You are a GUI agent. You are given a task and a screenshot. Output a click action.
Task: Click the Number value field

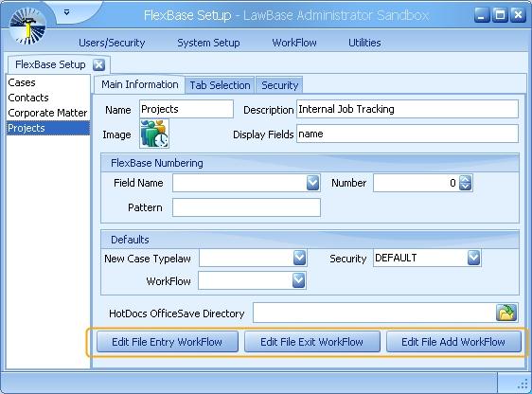pos(416,183)
